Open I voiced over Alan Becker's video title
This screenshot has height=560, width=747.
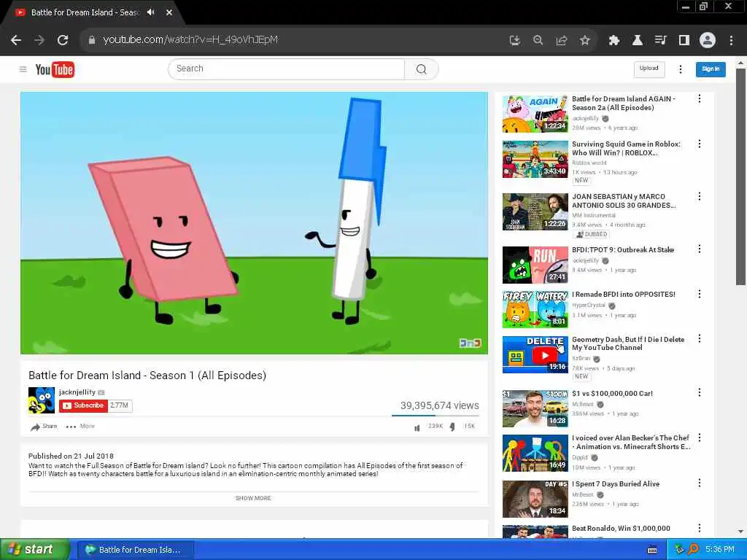(631, 443)
